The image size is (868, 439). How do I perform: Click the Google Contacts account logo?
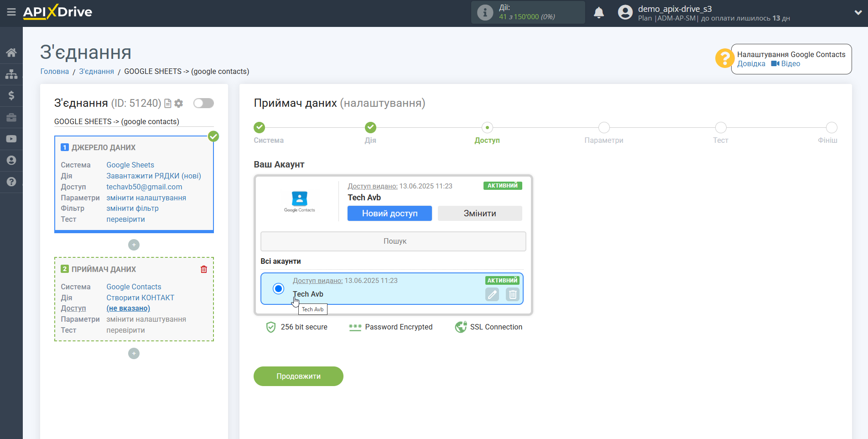pos(300,201)
